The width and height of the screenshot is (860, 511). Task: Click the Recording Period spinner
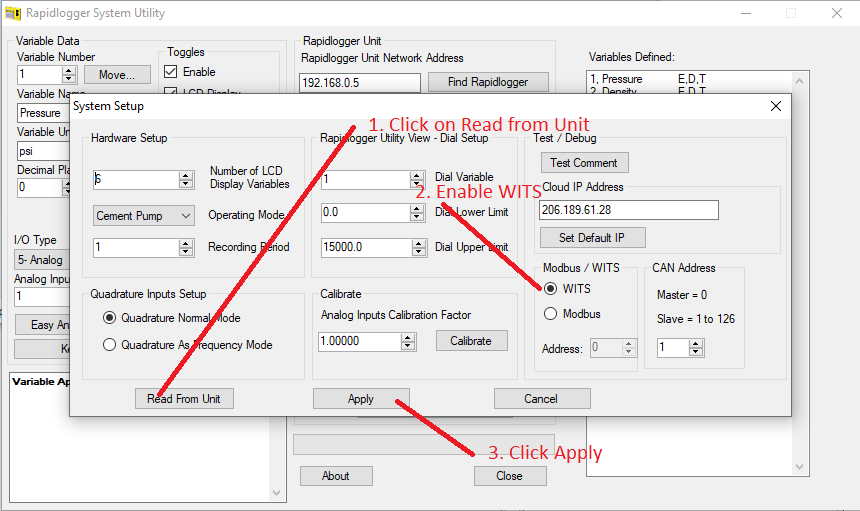pos(186,247)
